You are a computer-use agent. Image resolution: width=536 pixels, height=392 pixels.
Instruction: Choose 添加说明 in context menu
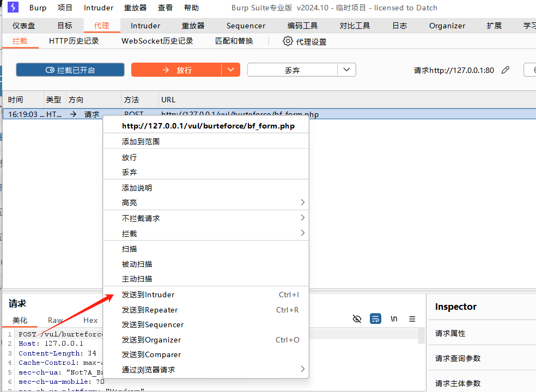[x=206, y=188]
